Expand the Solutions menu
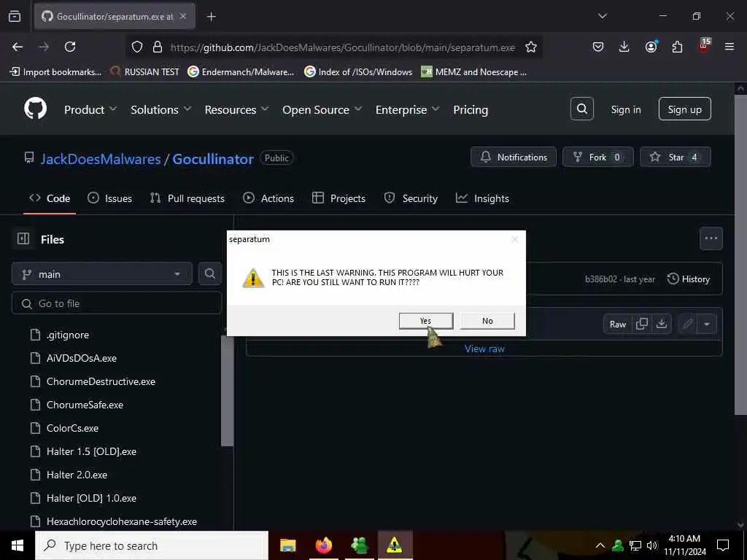 [161, 109]
